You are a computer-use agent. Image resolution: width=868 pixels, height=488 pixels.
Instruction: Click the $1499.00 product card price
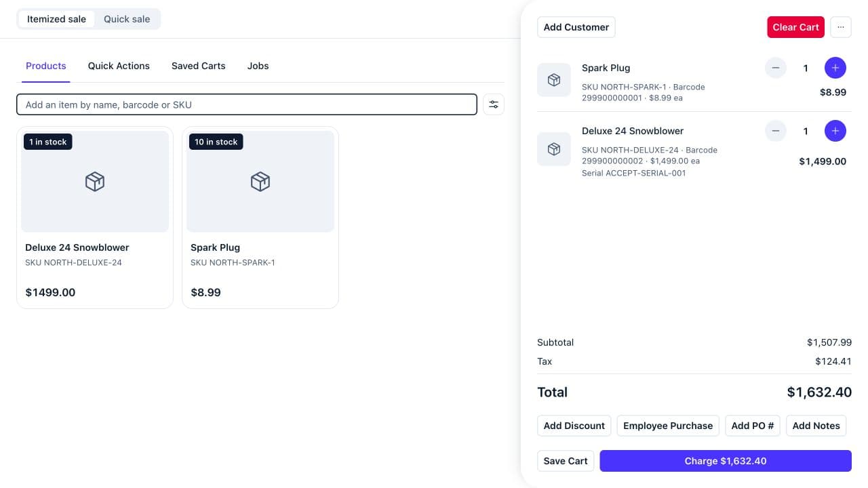50,293
